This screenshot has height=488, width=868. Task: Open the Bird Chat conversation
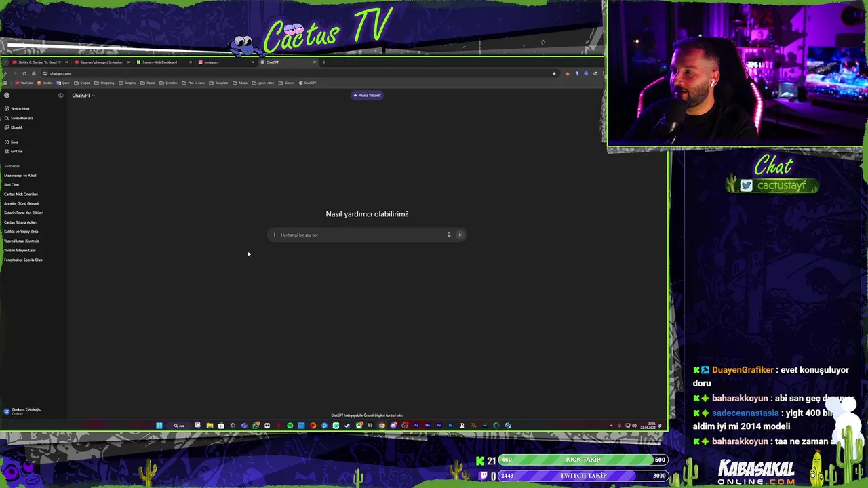point(12,185)
